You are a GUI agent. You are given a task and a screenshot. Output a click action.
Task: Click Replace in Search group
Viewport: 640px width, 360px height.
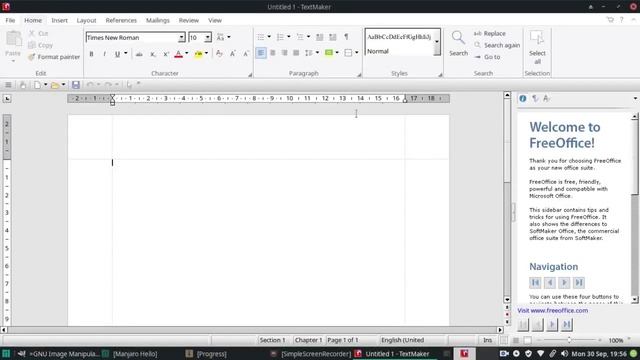(x=490, y=33)
